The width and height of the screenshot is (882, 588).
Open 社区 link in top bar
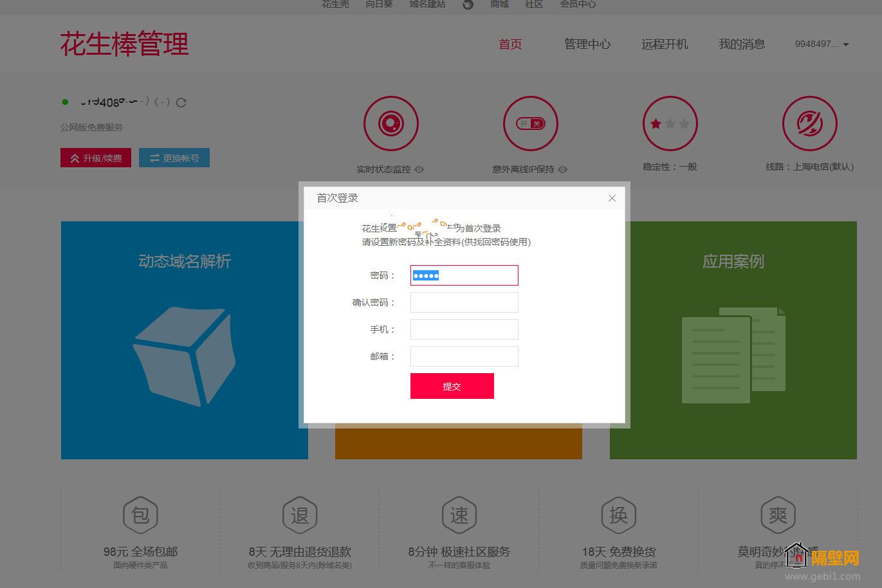[x=534, y=5]
